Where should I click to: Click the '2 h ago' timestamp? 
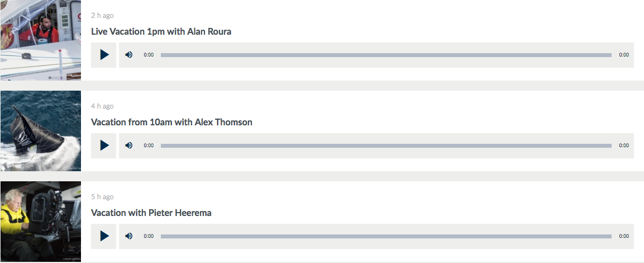(x=102, y=16)
